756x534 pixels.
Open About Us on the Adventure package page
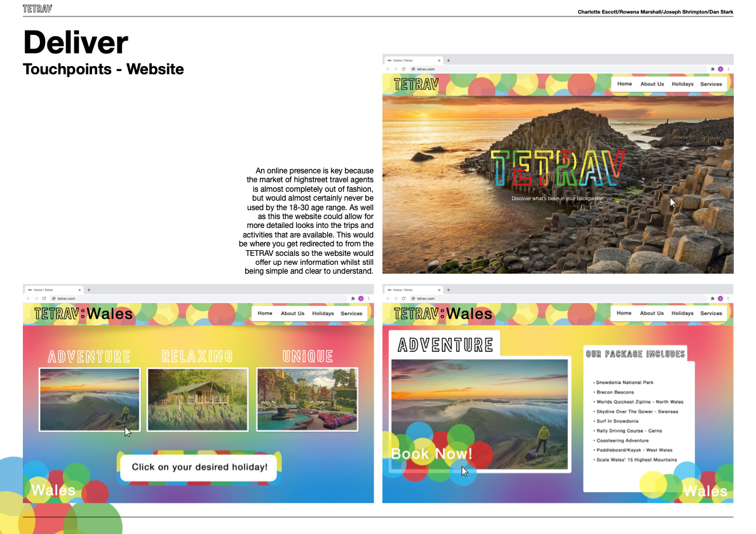(651, 313)
